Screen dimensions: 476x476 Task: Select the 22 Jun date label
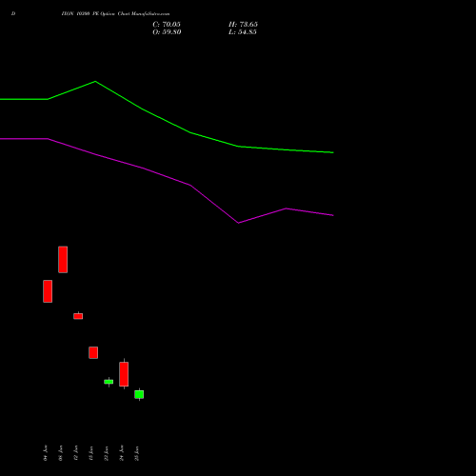[107, 453]
